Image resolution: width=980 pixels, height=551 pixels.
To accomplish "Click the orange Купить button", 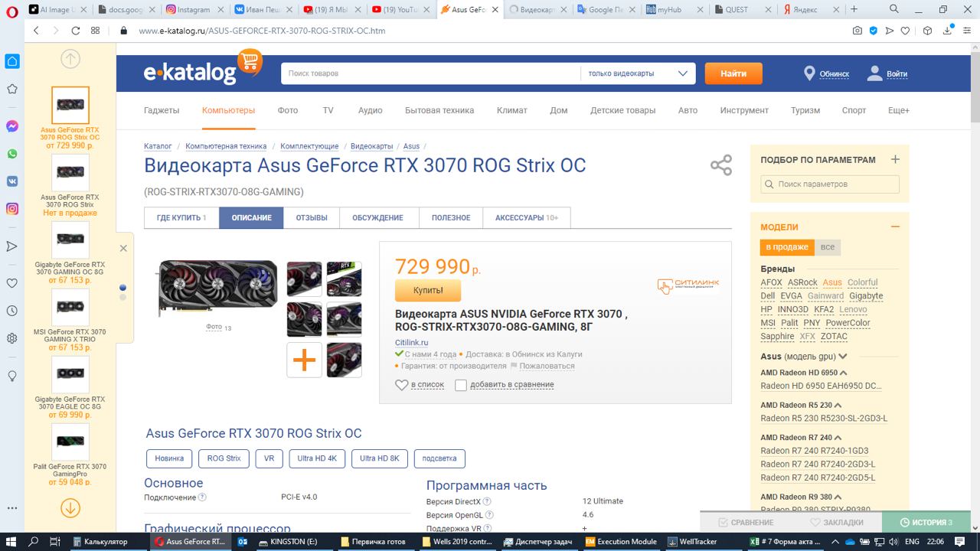I will [x=428, y=291].
